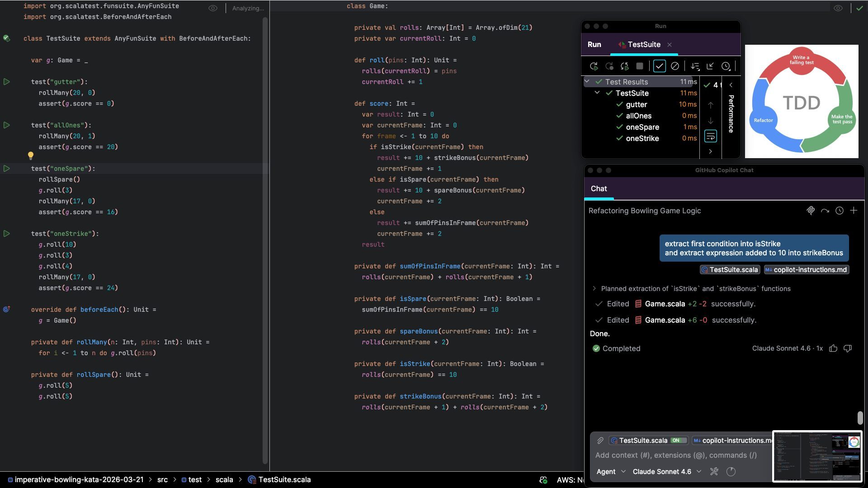This screenshot has height=488, width=868.
Task: Open test history clock icon
Action: 726,66
